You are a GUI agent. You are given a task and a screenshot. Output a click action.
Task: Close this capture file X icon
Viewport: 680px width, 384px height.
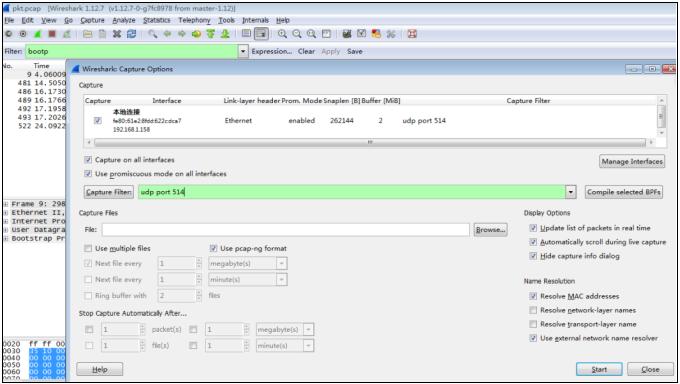117,34
